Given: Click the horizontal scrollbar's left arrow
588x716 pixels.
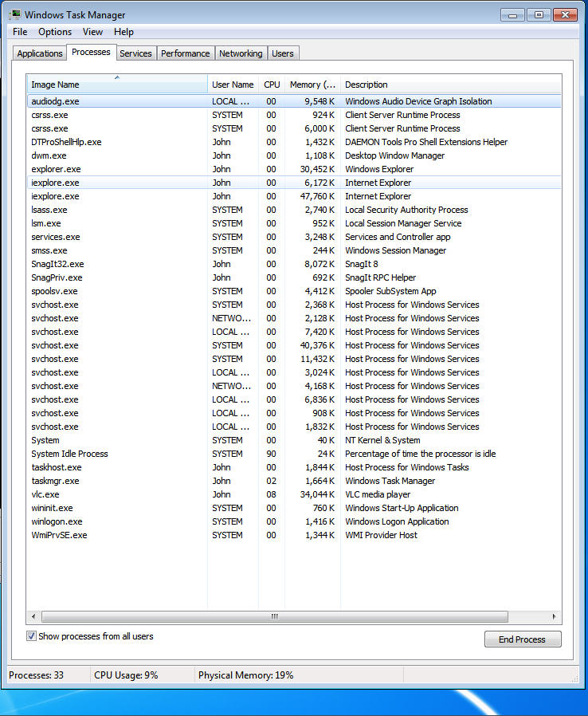Looking at the screenshot, I should click(x=33, y=617).
